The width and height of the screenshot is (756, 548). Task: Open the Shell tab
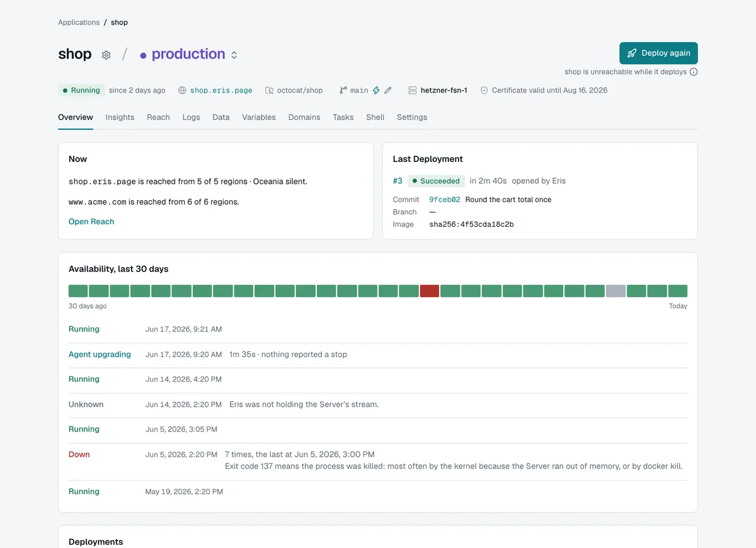coord(375,117)
